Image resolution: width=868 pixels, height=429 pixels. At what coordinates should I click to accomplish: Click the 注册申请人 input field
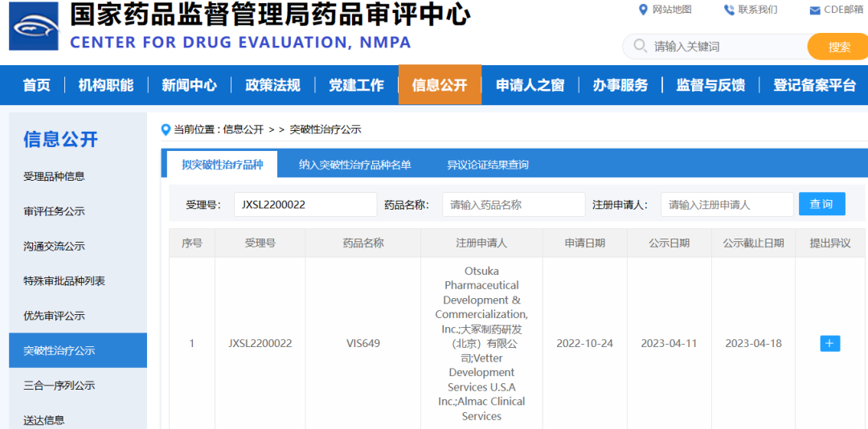pos(727,205)
